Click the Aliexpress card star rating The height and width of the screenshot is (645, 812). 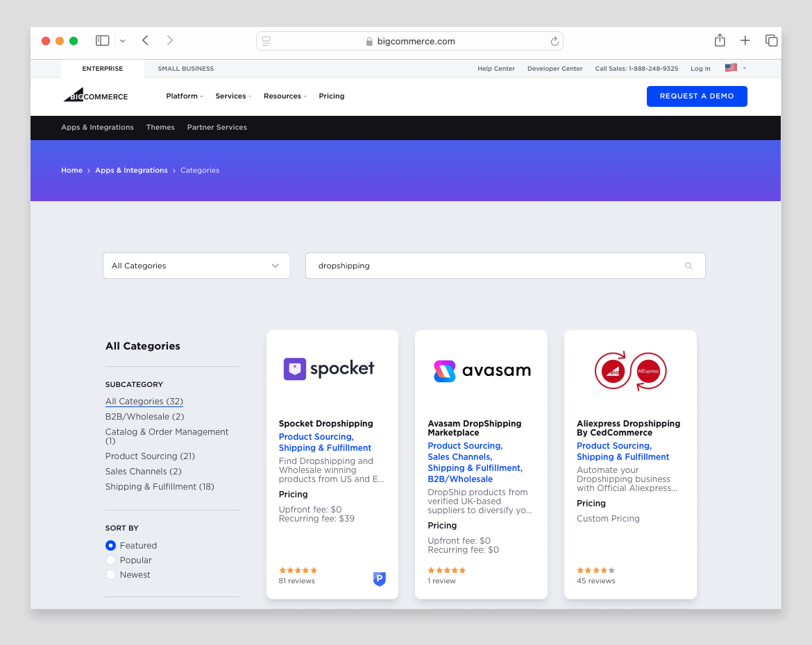(x=595, y=571)
